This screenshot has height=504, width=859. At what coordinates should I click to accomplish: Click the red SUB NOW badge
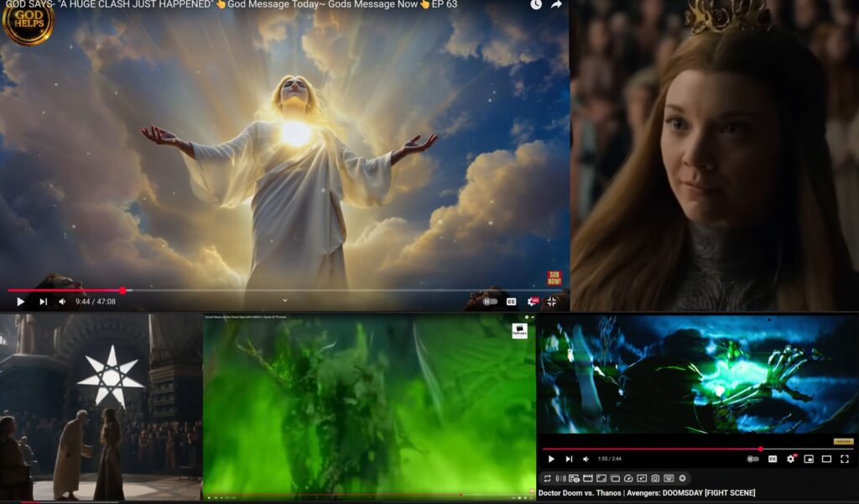click(x=554, y=278)
